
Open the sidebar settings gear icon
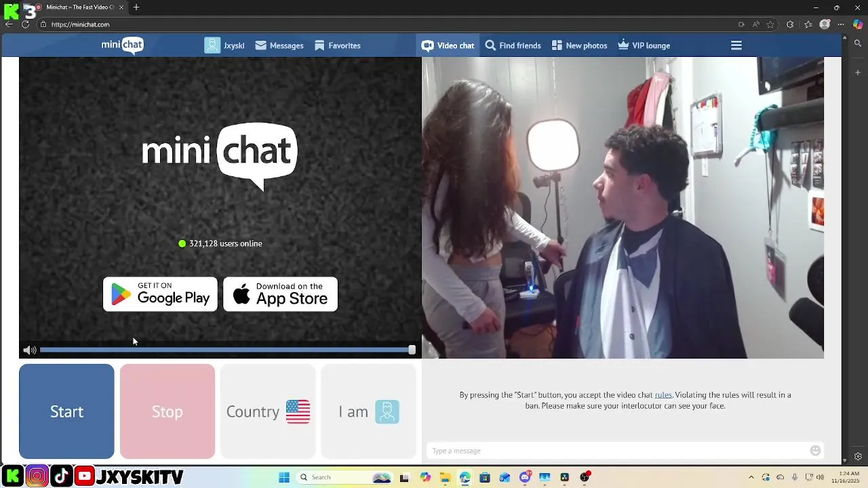[858, 457]
